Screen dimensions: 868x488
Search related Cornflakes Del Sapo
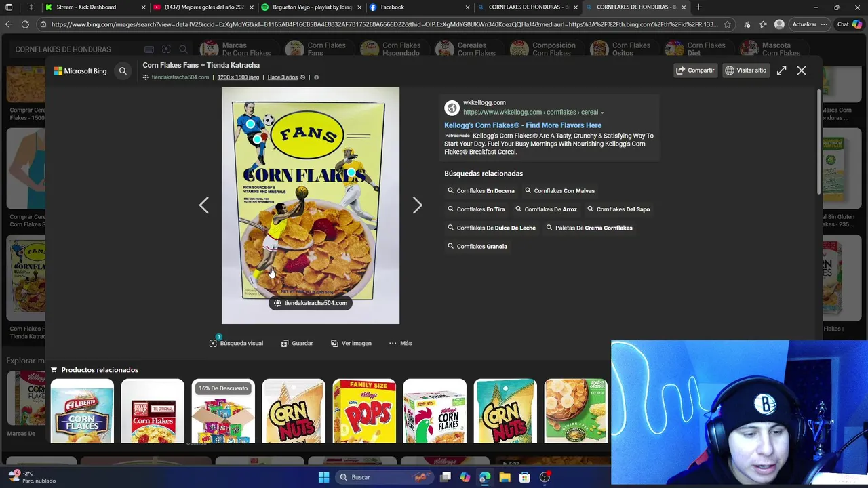(x=618, y=209)
